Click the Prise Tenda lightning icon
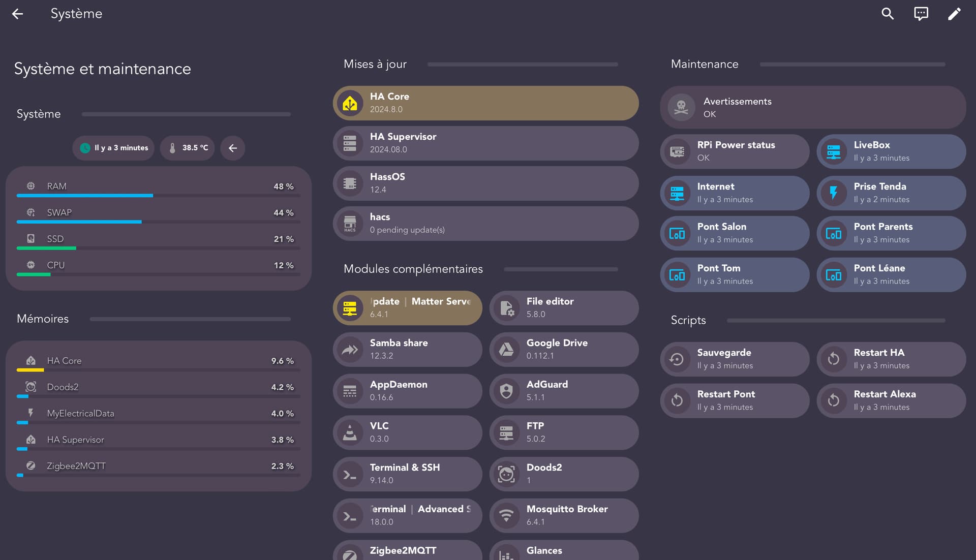The width and height of the screenshot is (976, 560). point(834,193)
